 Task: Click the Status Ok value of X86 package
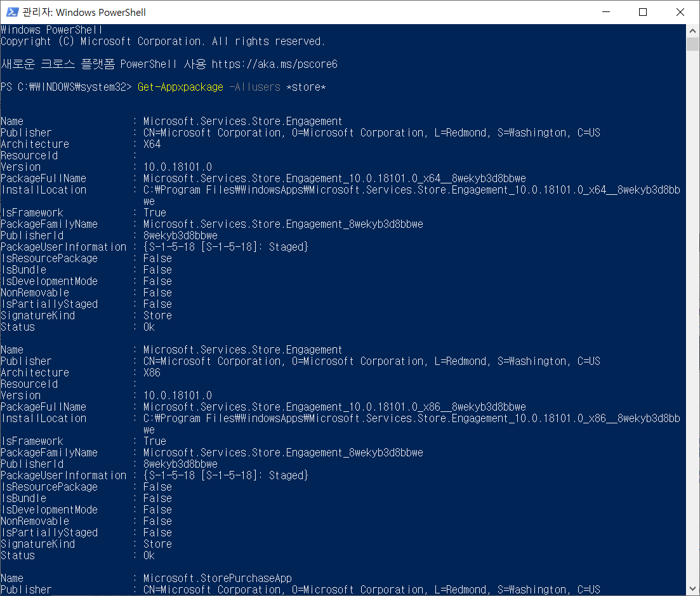(149, 556)
